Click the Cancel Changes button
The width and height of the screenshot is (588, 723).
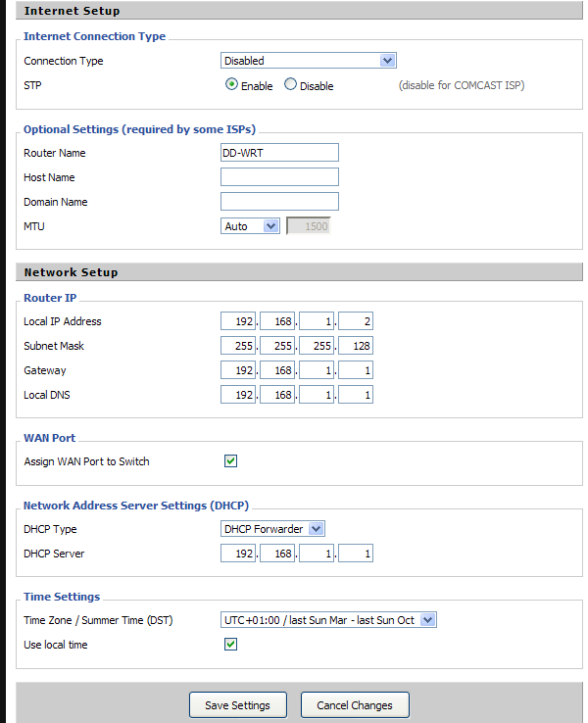pyautogui.click(x=355, y=705)
